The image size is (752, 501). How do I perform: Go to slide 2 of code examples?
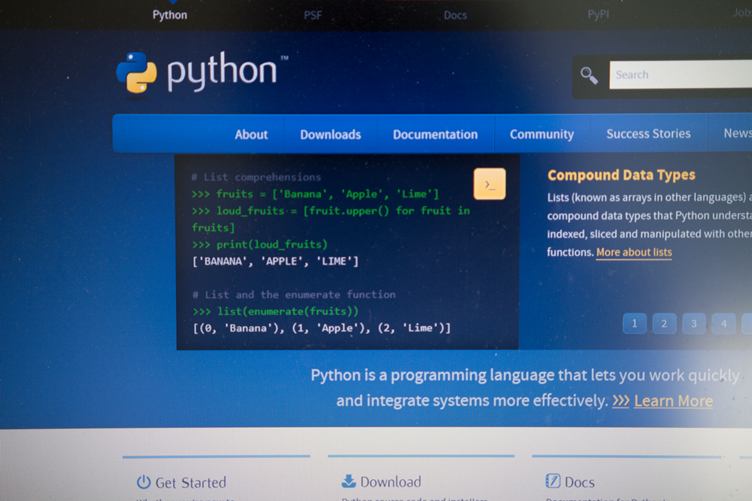tap(664, 324)
